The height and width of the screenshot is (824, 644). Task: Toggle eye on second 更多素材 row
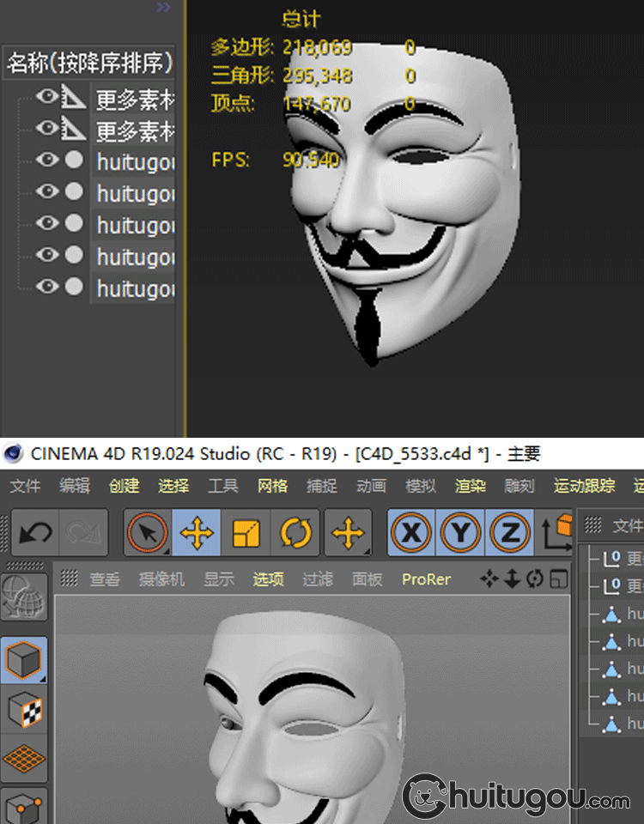(47, 127)
